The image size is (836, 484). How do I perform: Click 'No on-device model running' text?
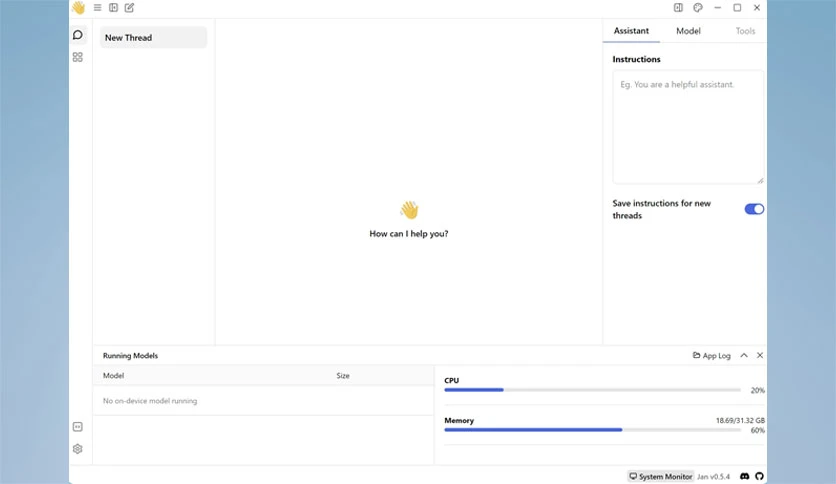(x=150, y=401)
